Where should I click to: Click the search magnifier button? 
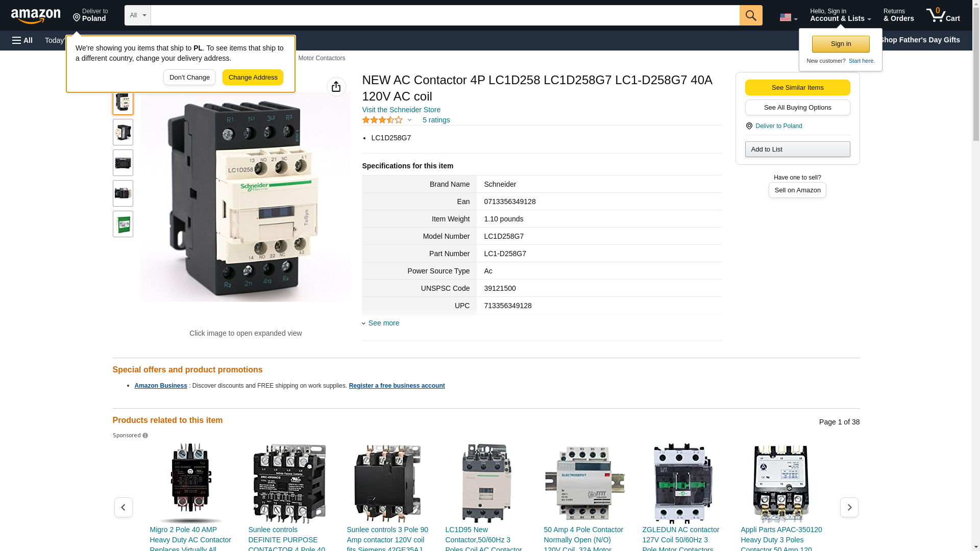(750, 15)
